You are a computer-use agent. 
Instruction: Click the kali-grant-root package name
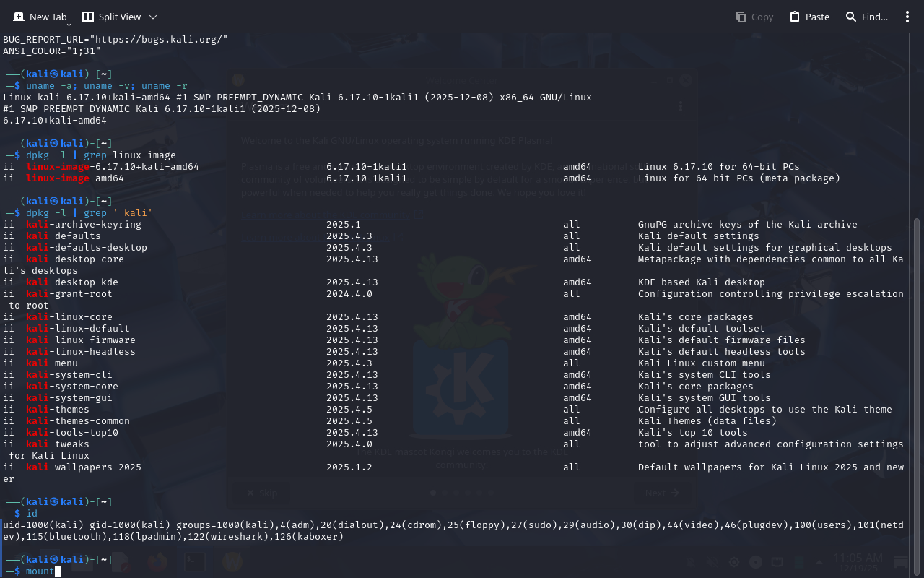[69, 294]
